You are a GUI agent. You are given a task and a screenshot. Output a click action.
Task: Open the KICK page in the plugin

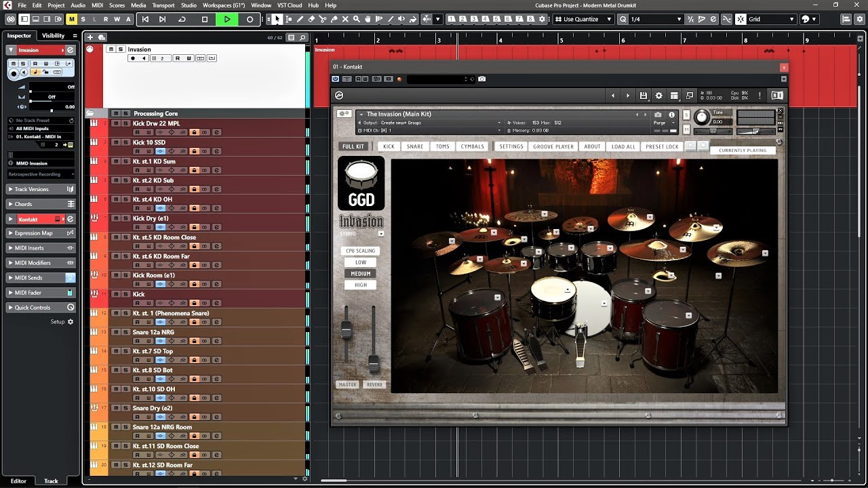(x=389, y=146)
